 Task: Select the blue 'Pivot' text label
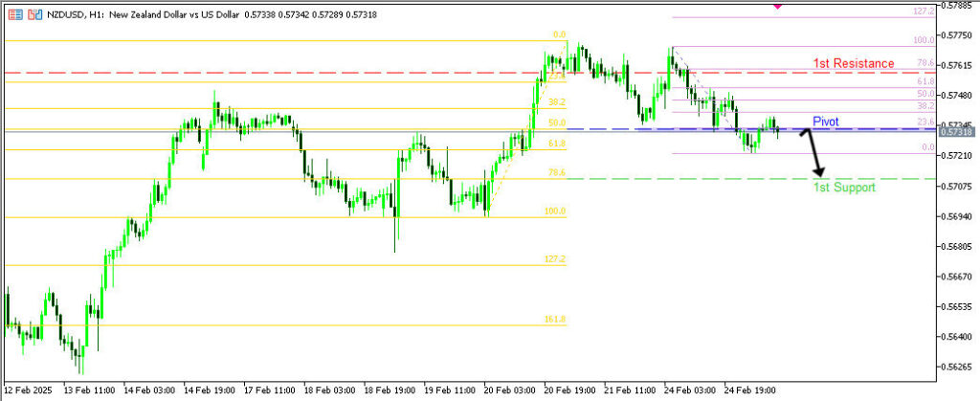pos(826,122)
